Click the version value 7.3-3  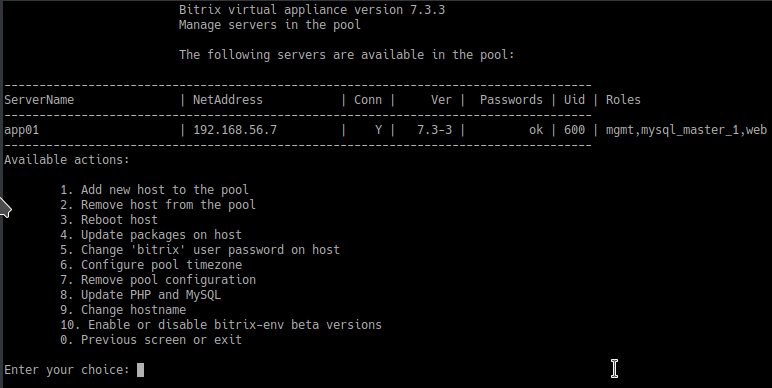pos(434,130)
